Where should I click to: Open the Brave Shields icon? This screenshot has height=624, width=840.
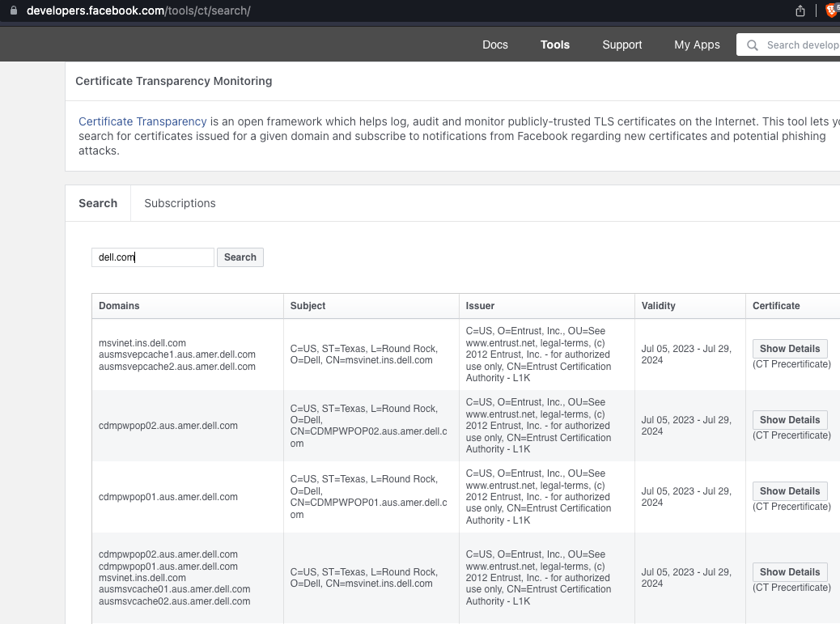click(x=833, y=11)
